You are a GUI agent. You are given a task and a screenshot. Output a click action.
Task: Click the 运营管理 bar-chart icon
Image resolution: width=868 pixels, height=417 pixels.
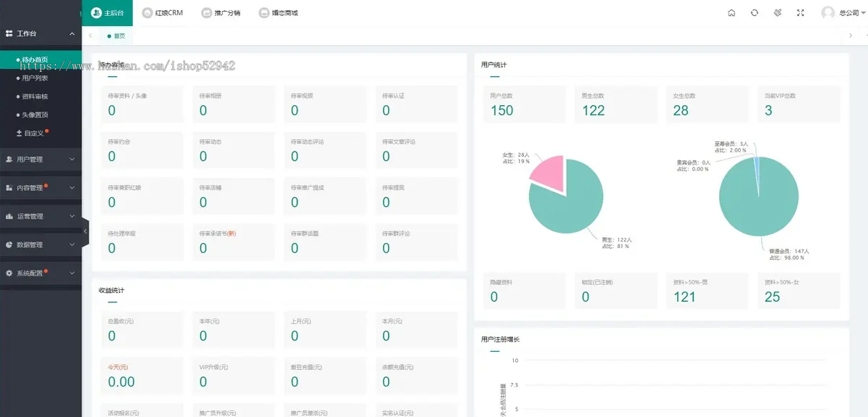[9, 216]
